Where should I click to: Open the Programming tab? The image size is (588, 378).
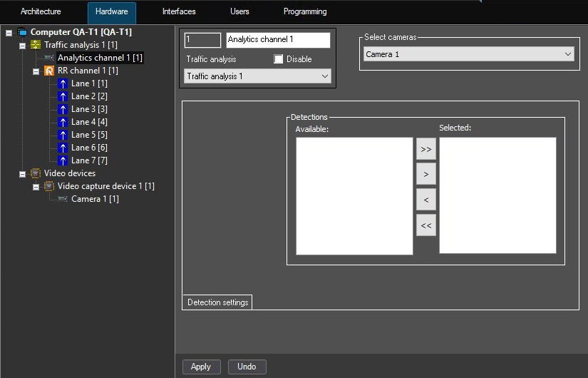coord(305,11)
